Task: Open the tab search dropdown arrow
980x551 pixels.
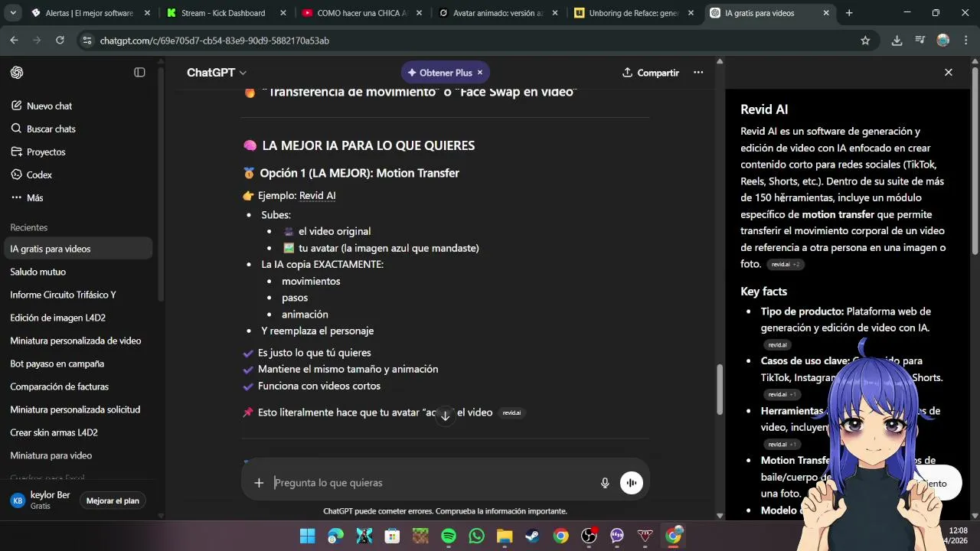Action: (12, 13)
